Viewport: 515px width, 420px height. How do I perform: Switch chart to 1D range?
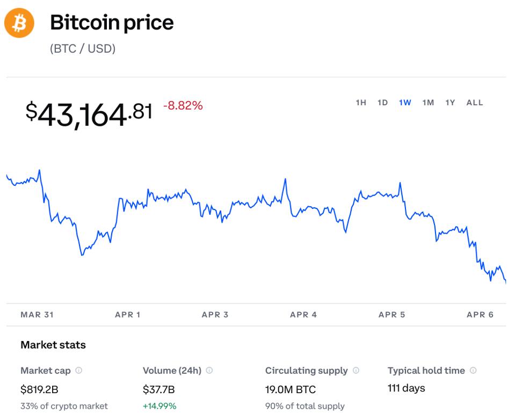(x=382, y=103)
